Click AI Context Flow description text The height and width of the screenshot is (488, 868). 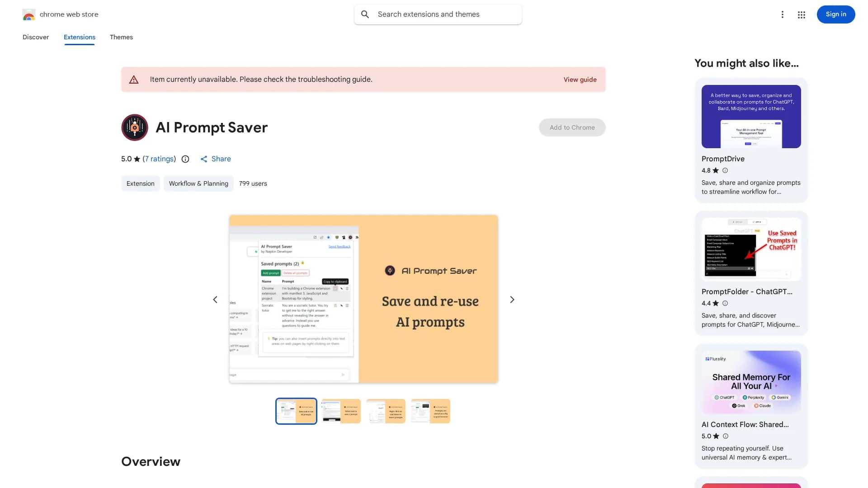pos(747,453)
